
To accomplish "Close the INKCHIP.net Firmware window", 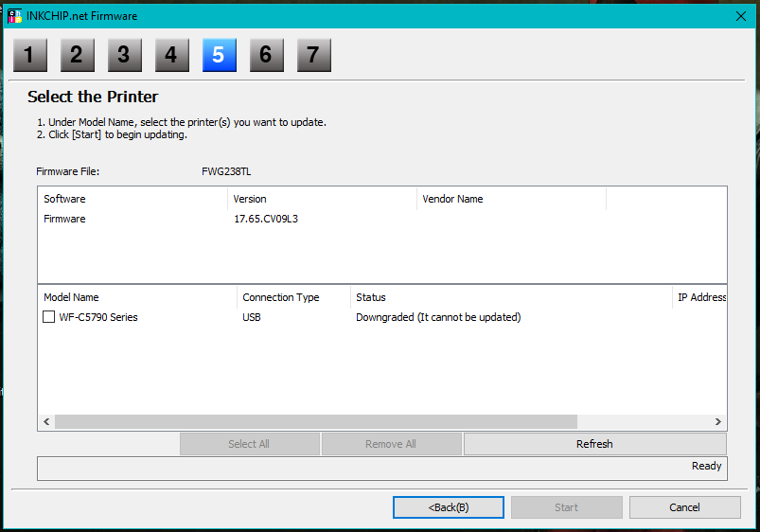I will [x=740, y=15].
